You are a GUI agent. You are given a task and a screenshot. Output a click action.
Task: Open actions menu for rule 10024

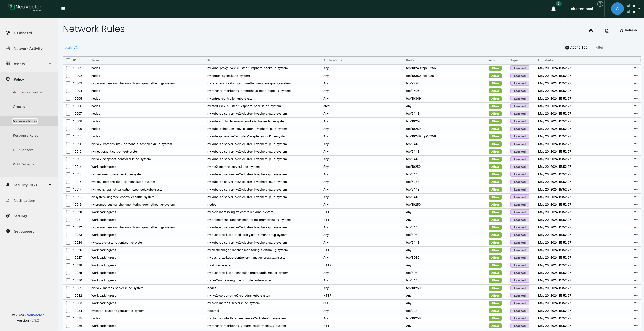pos(635,242)
